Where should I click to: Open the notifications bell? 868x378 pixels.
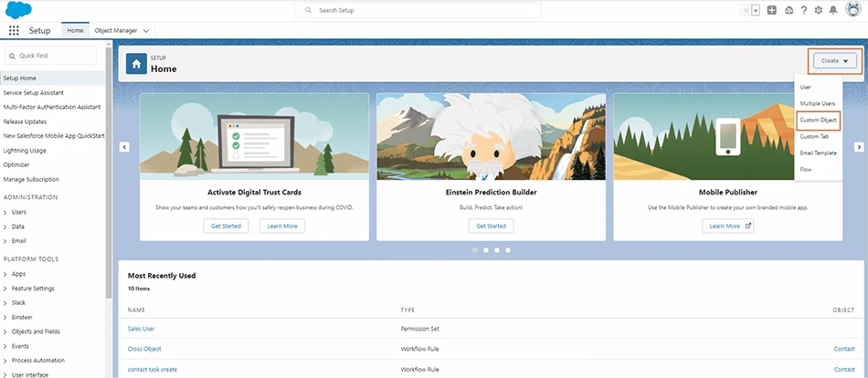[x=833, y=11]
